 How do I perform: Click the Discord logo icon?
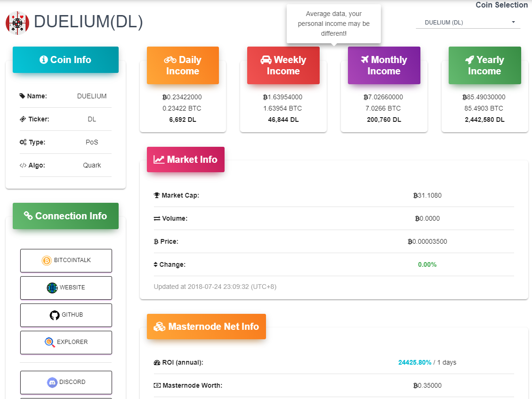pos(52,383)
